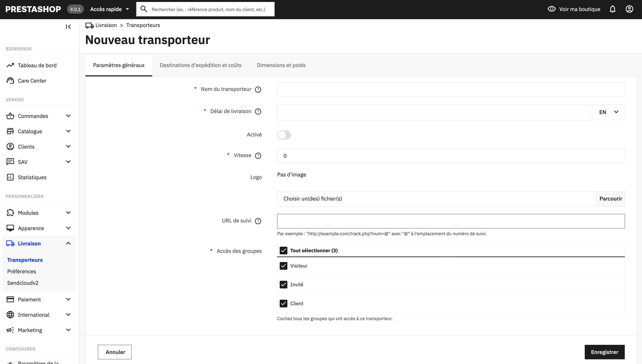Switch to Destinations d'expédition et coûts tab
This screenshot has width=642, height=364.
tap(201, 65)
